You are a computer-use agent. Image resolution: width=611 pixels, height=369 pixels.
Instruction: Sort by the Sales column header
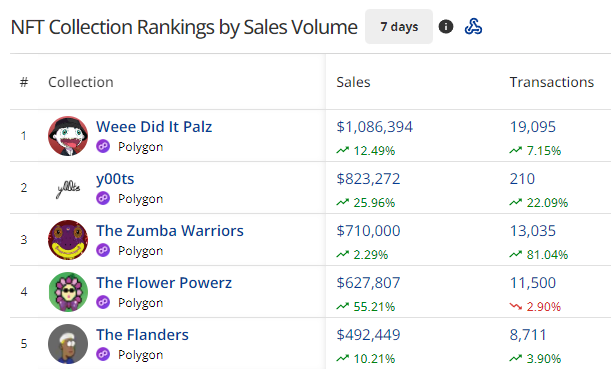tap(353, 82)
